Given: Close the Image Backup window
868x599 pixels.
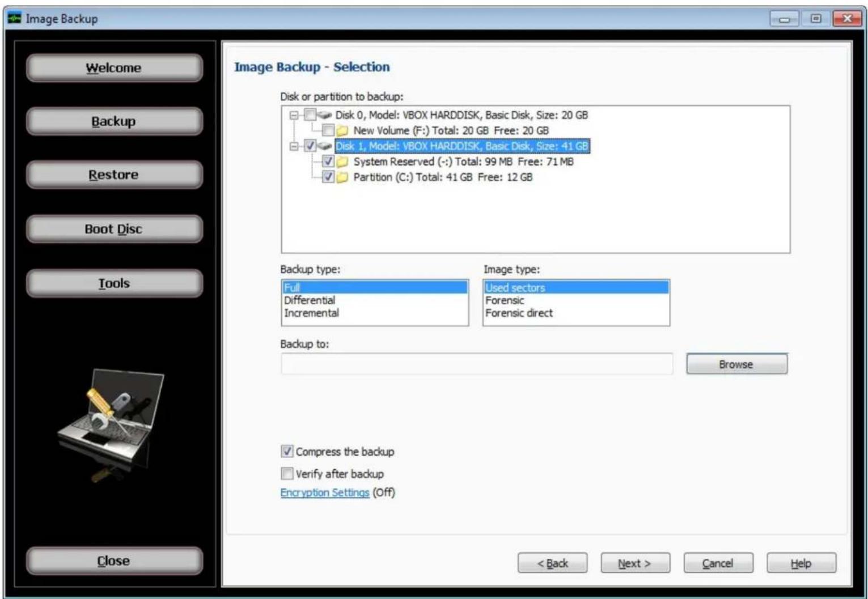Looking at the screenshot, I should pos(847,19).
